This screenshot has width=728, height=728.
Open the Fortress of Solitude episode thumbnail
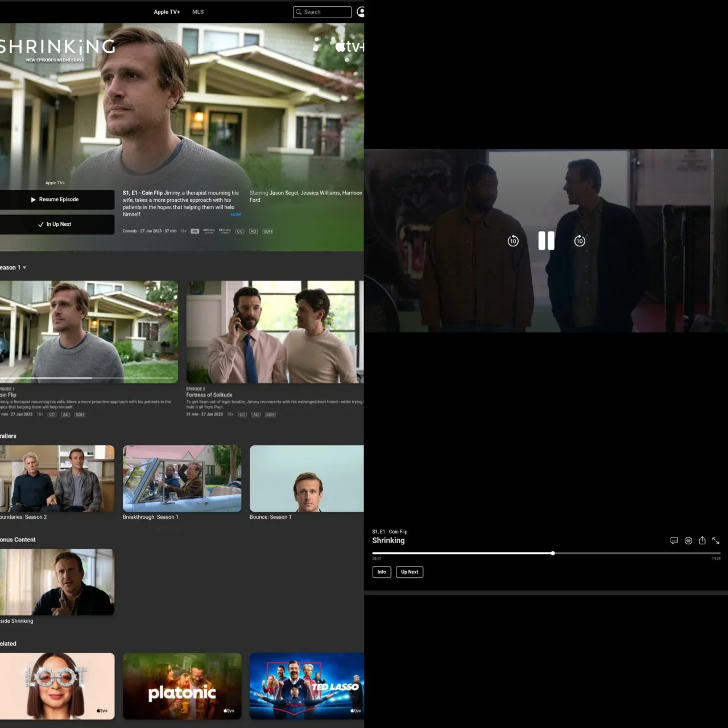click(x=275, y=332)
